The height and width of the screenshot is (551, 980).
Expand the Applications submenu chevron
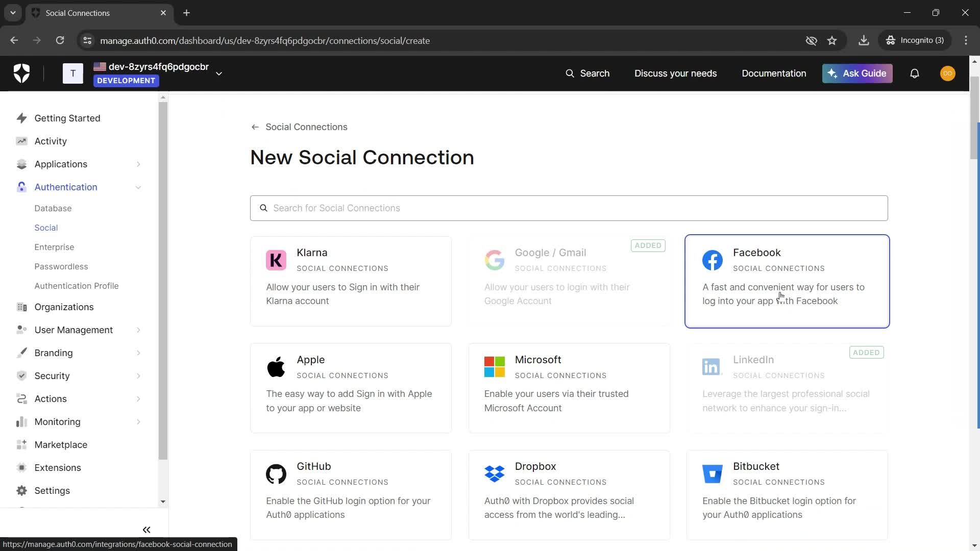(x=138, y=164)
